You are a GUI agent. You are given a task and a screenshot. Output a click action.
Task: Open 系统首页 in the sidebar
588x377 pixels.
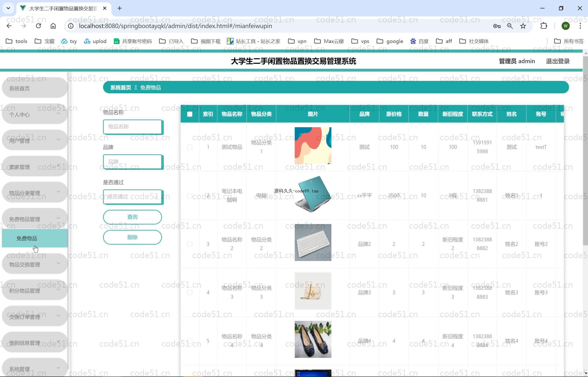(x=35, y=88)
